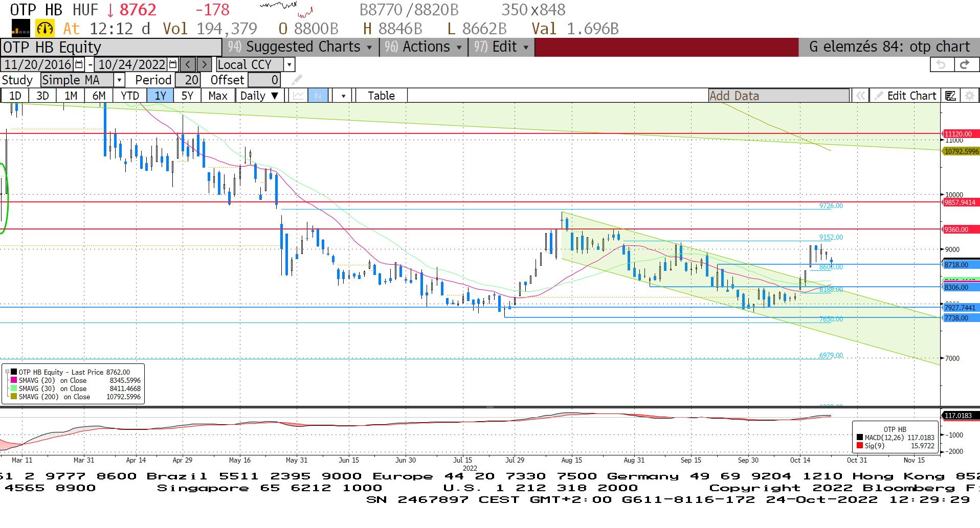This screenshot has height=528, width=980.
Task: Click the start date 11/20/2016 field
Action: click(x=38, y=64)
